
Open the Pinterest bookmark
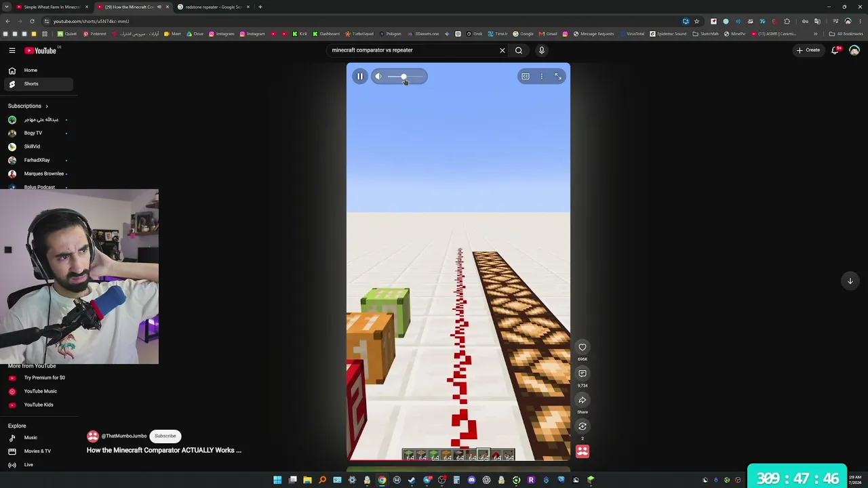tap(95, 34)
